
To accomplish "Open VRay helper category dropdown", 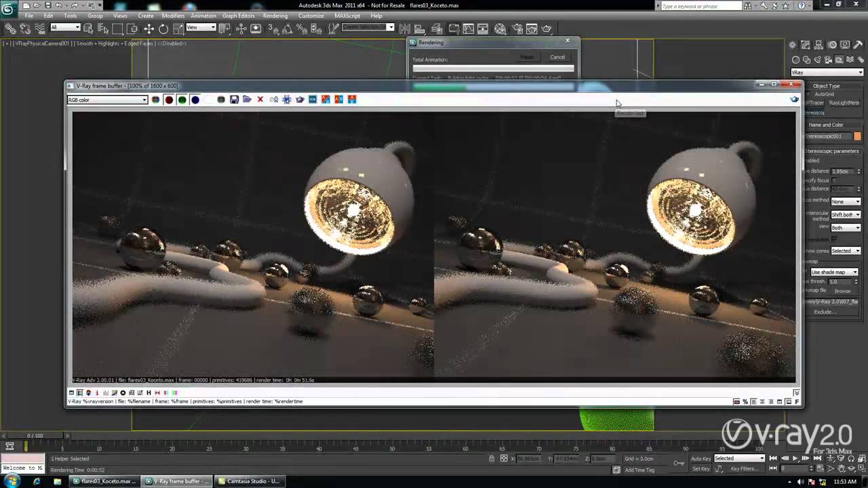I will pyautogui.click(x=827, y=73).
